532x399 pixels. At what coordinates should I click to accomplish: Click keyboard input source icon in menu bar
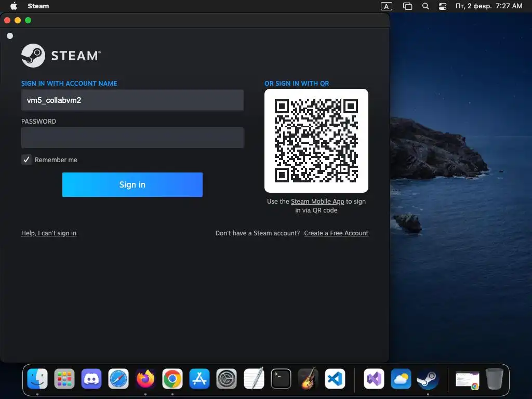click(x=387, y=6)
